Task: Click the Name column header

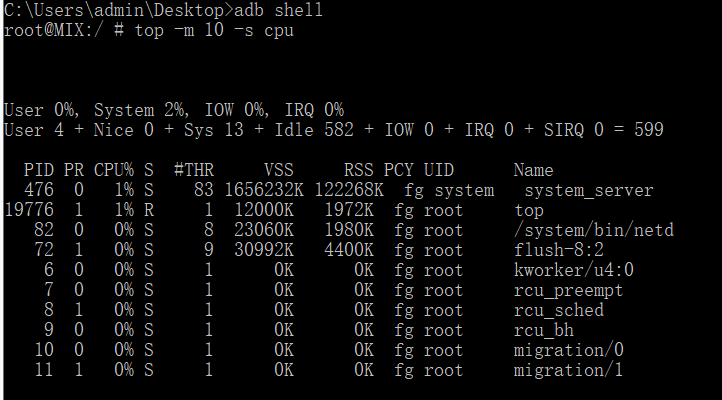Action: (x=533, y=170)
